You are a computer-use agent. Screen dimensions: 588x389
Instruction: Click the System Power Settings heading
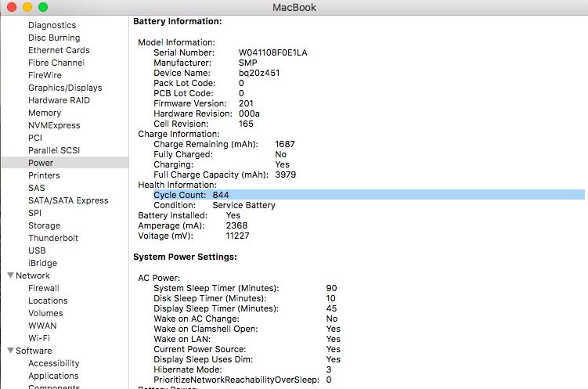(185, 257)
